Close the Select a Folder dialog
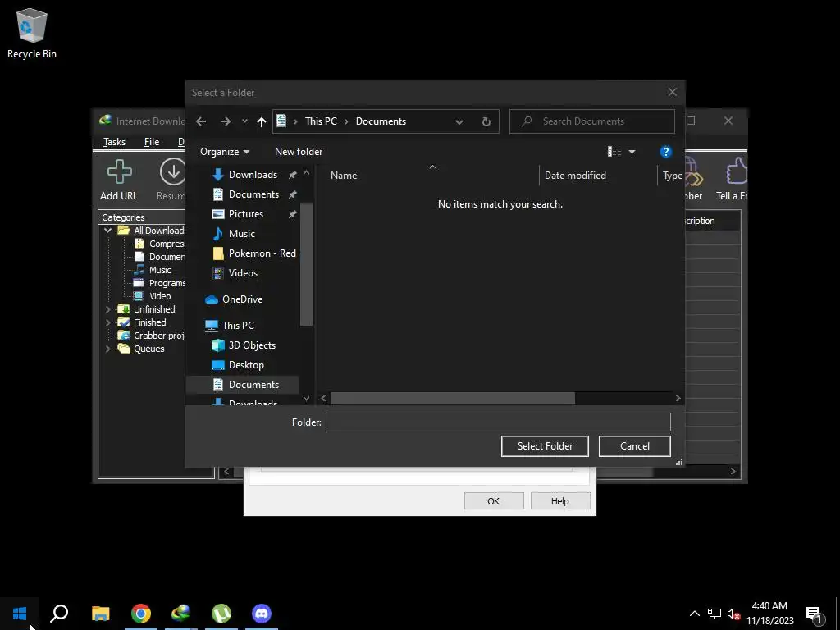The height and width of the screenshot is (630, 840). coord(673,92)
